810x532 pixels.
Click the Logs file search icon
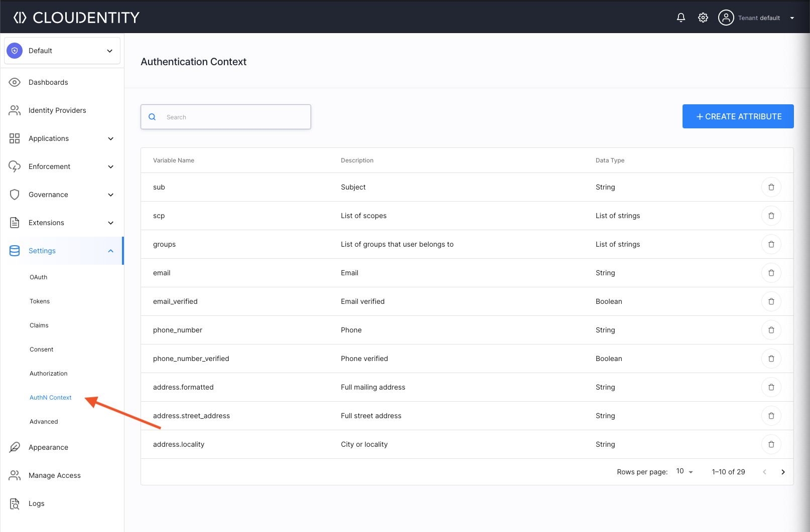(15, 503)
